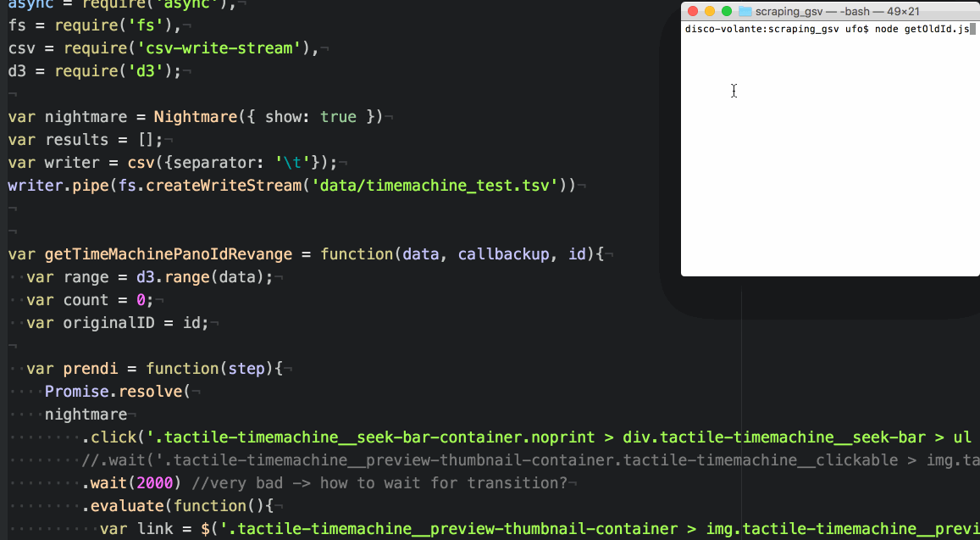Minimize the terminal with the yellow button
Screen dimensions: 980x540
710,11
